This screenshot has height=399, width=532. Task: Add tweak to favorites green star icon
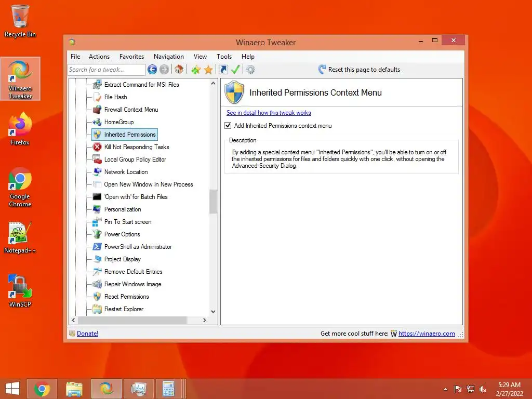(196, 70)
